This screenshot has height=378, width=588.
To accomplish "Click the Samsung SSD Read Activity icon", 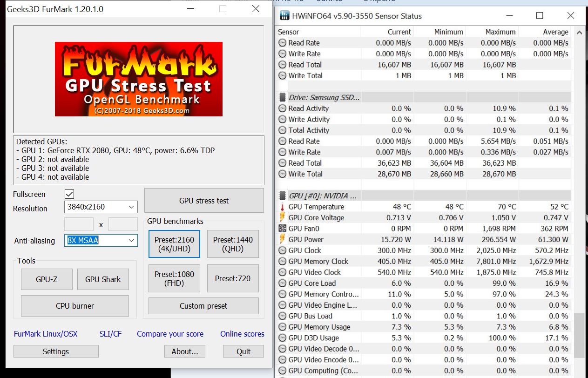I will [x=282, y=108].
